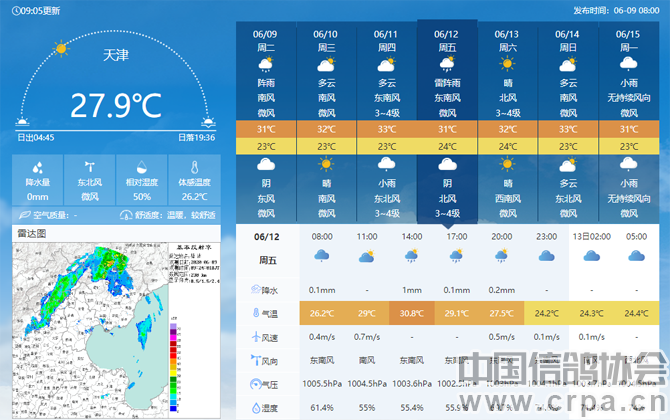
Task: Click the 空气质量 leaf icon
Action: click(25, 215)
